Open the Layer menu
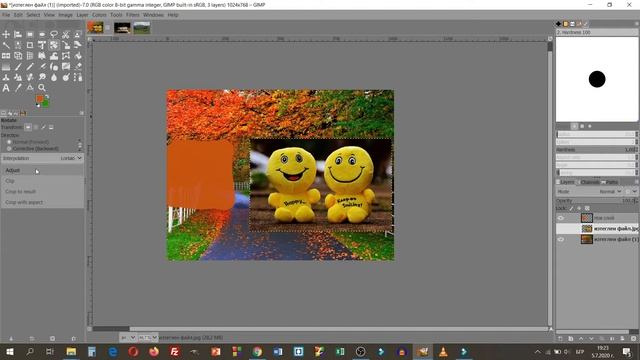 coord(82,15)
